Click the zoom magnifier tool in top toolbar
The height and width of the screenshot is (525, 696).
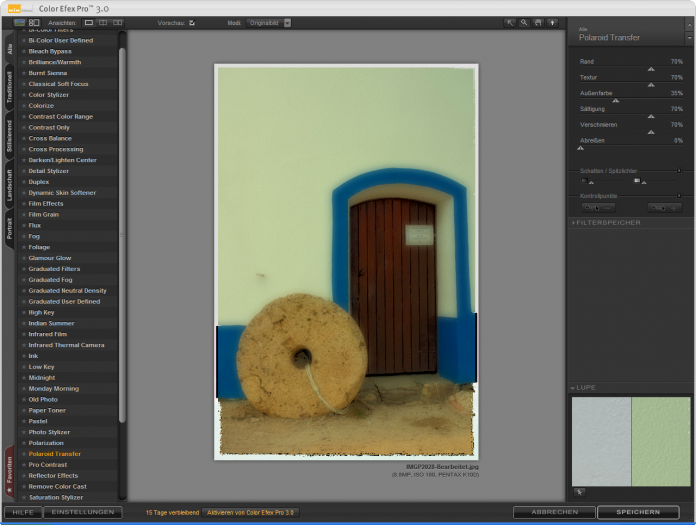pyautogui.click(x=524, y=22)
